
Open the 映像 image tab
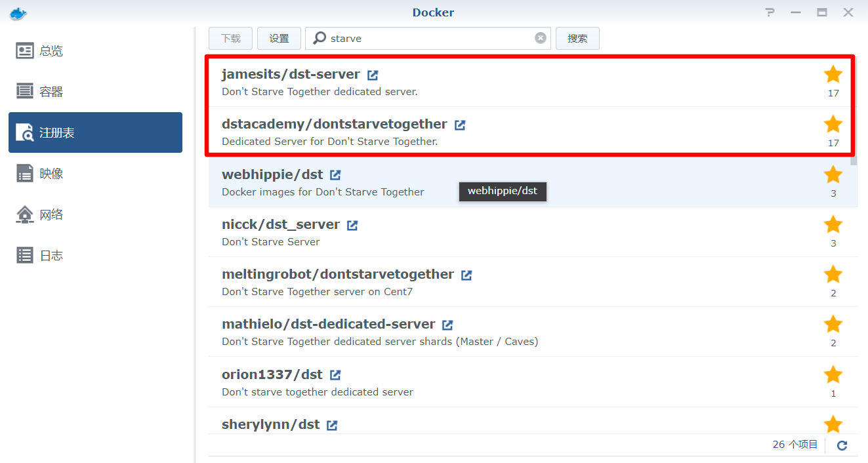[x=95, y=173]
